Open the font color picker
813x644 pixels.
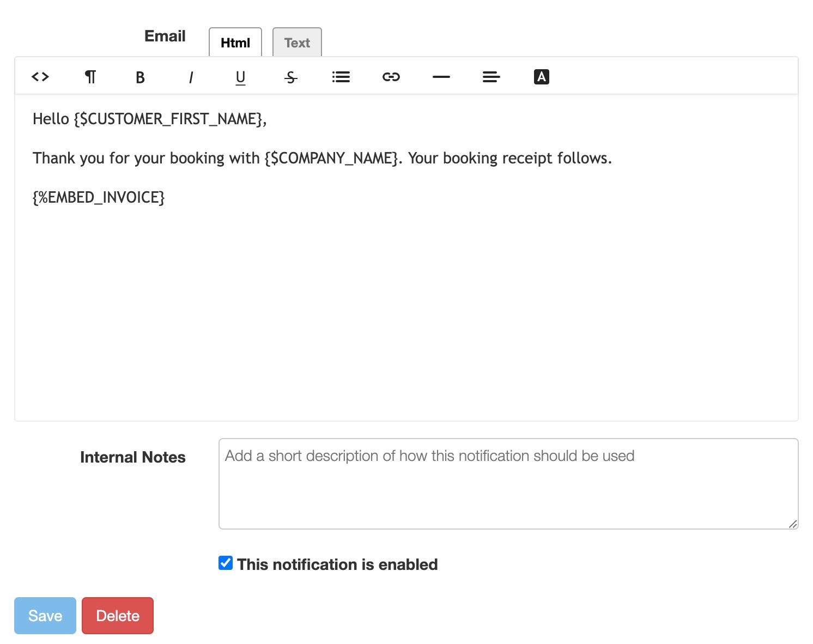(542, 77)
